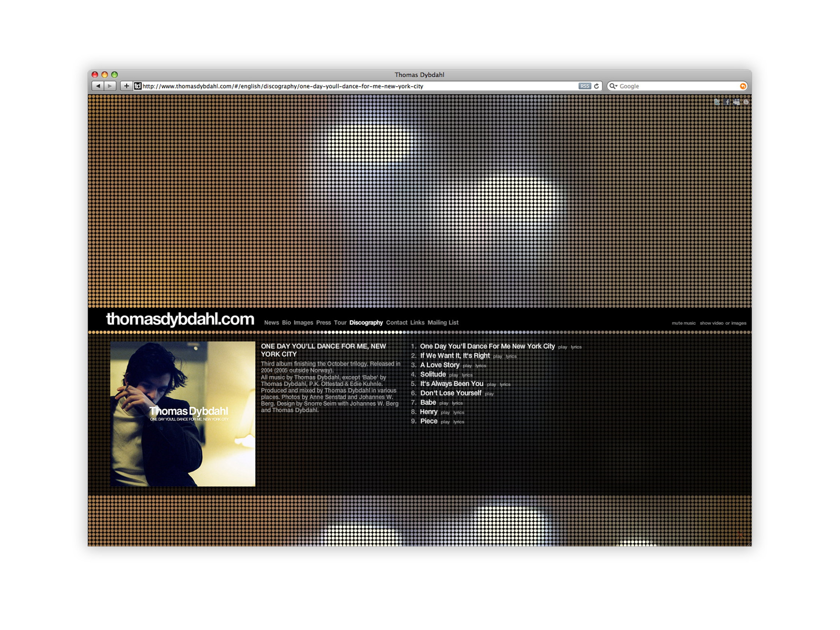Image resolution: width=840 pixels, height=630 pixels.
Task: Click the add bookmark plus button
Action: point(127,86)
